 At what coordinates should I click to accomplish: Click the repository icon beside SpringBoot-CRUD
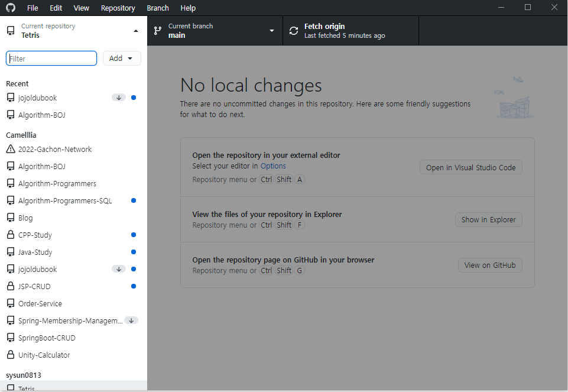[11, 338]
